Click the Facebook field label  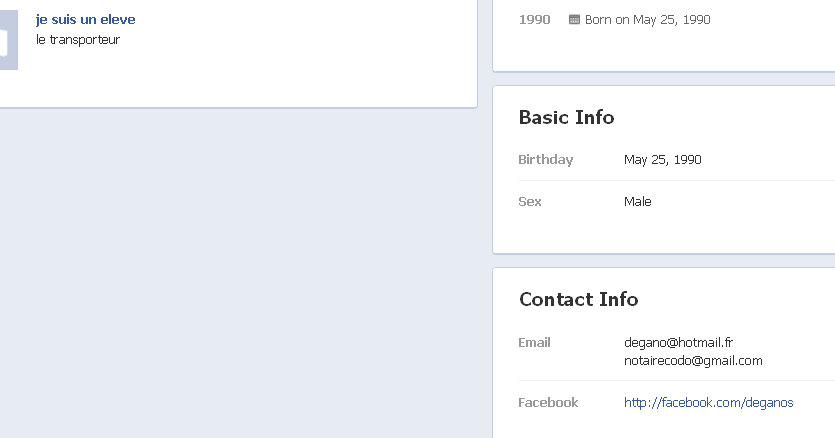point(548,402)
